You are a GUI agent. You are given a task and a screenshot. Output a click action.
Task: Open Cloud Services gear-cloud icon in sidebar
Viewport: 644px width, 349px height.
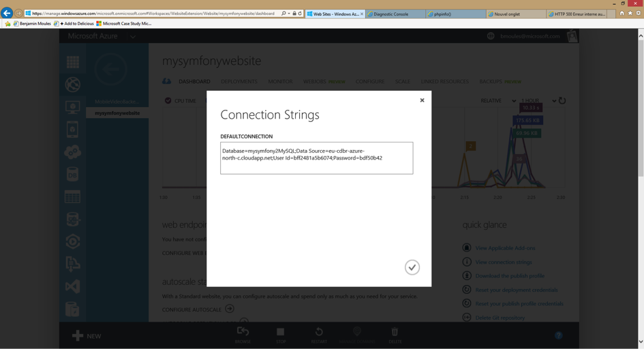point(73,152)
